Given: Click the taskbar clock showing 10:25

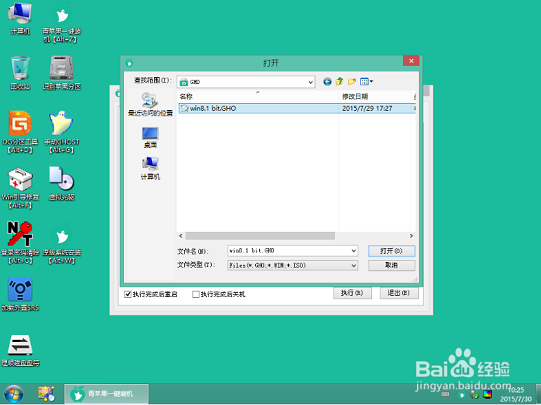Looking at the screenshot, I should (516, 394).
